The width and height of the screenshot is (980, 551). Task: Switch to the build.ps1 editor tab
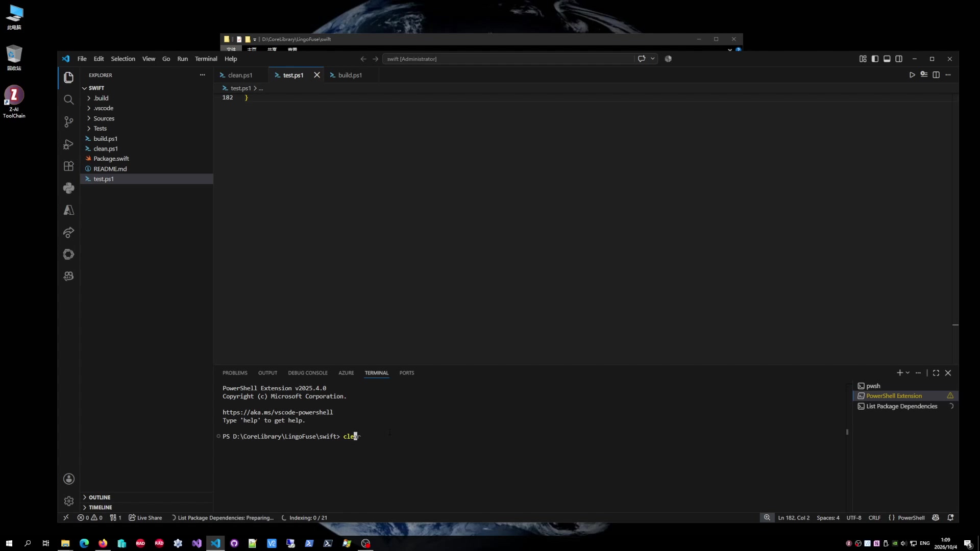(x=350, y=75)
